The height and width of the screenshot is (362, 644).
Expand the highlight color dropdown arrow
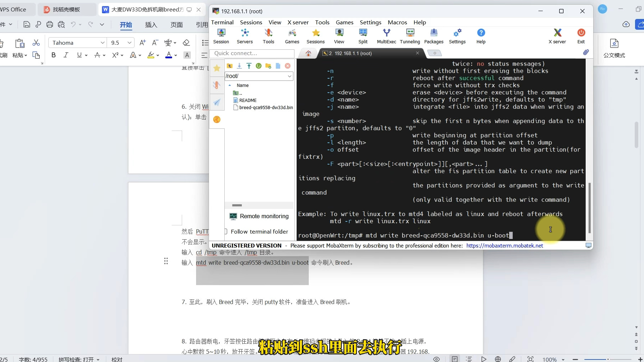(x=158, y=55)
